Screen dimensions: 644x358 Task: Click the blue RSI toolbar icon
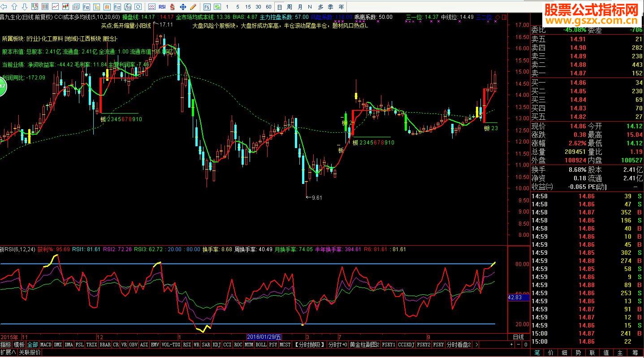(162, 7)
